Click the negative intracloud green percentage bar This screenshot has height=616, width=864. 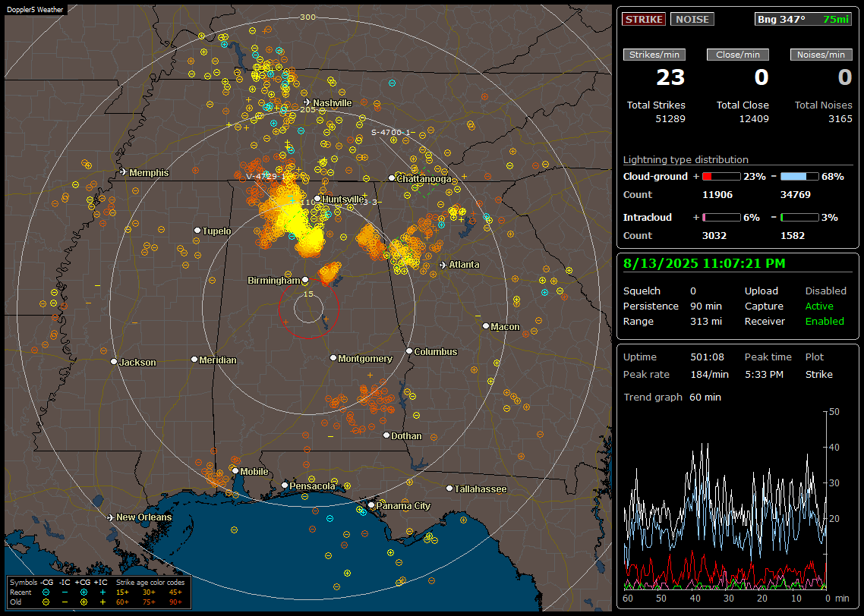pos(799,218)
